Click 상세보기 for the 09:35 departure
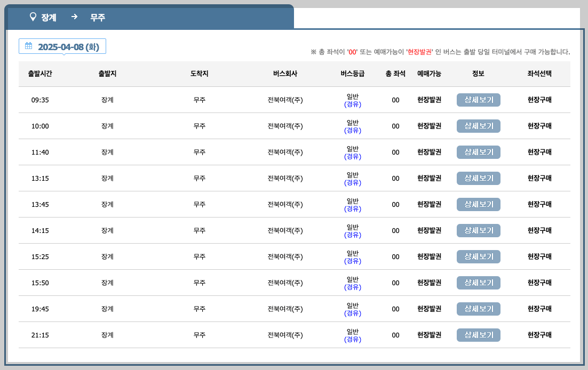This screenshot has width=588, height=370. pyautogui.click(x=478, y=100)
